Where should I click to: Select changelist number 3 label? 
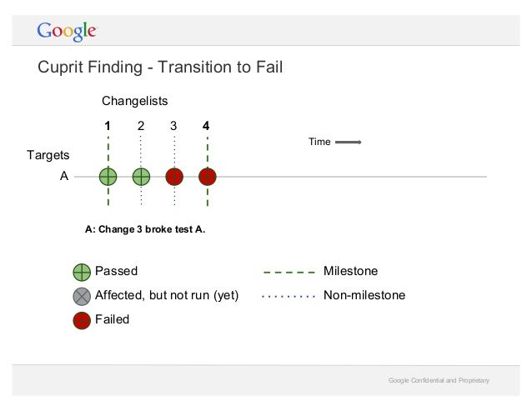coord(173,126)
